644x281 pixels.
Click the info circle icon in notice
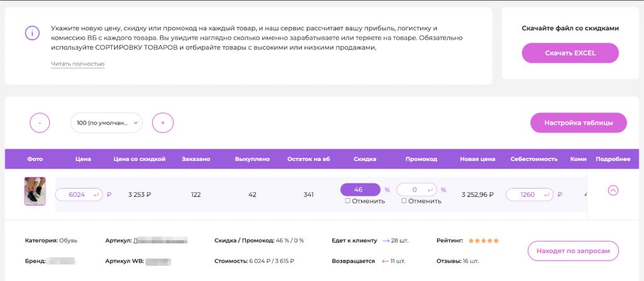[33, 33]
